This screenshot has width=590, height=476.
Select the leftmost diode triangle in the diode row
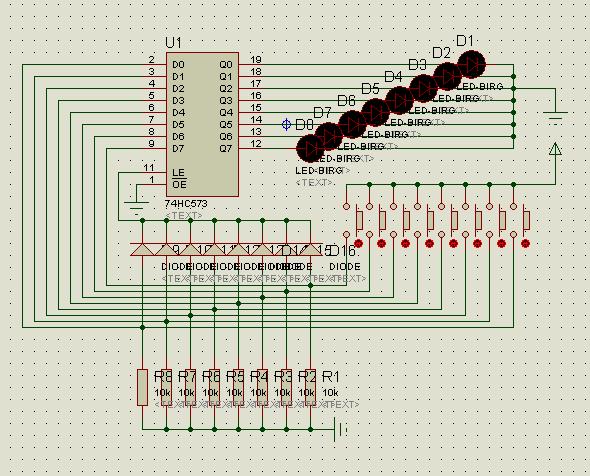pos(142,249)
